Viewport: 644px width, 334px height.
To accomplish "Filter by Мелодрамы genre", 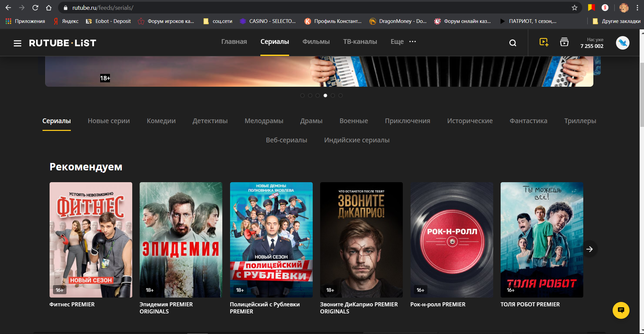I will (x=264, y=121).
